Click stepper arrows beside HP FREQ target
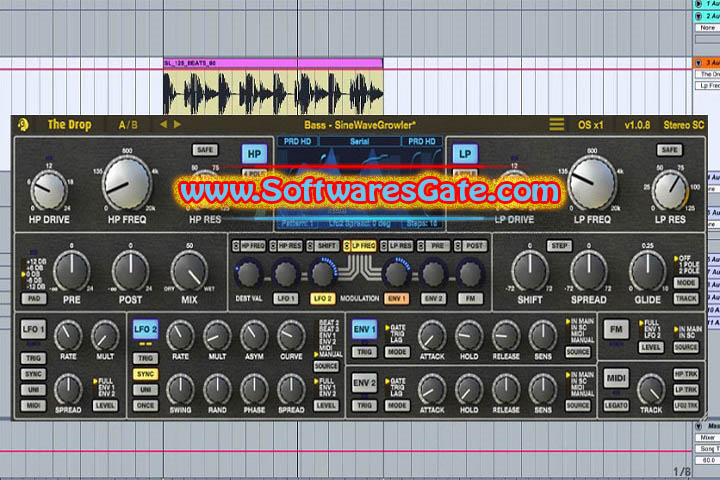Image resolution: width=720 pixels, height=480 pixels. pos(236,246)
